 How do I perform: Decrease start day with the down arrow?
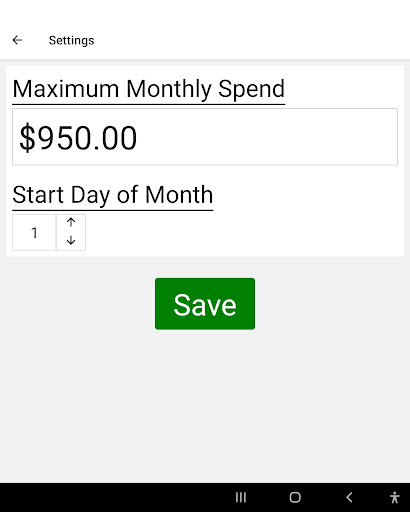click(71, 240)
